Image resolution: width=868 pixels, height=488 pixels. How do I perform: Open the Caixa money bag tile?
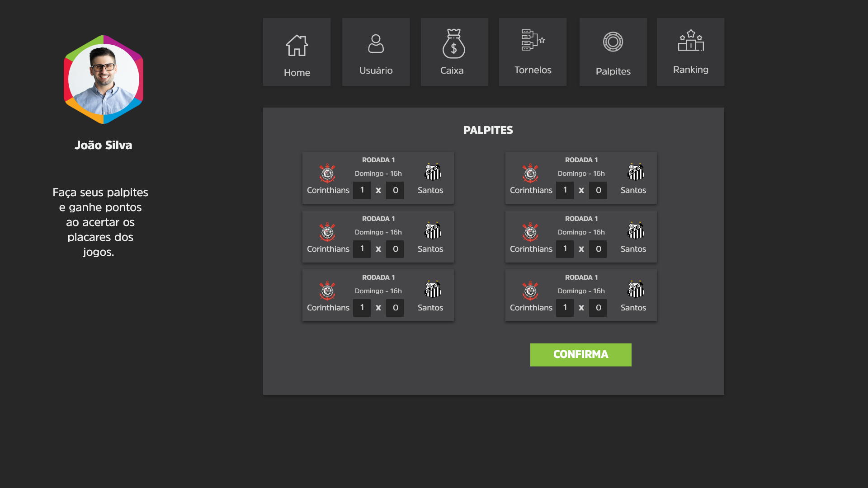pyautogui.click(x=454, y=52)
